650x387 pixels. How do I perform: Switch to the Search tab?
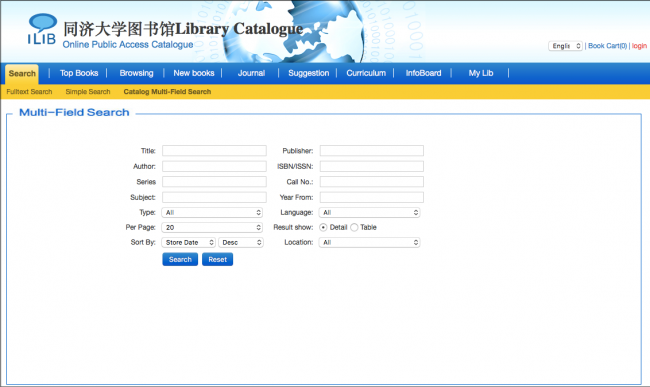click(22, 74)
